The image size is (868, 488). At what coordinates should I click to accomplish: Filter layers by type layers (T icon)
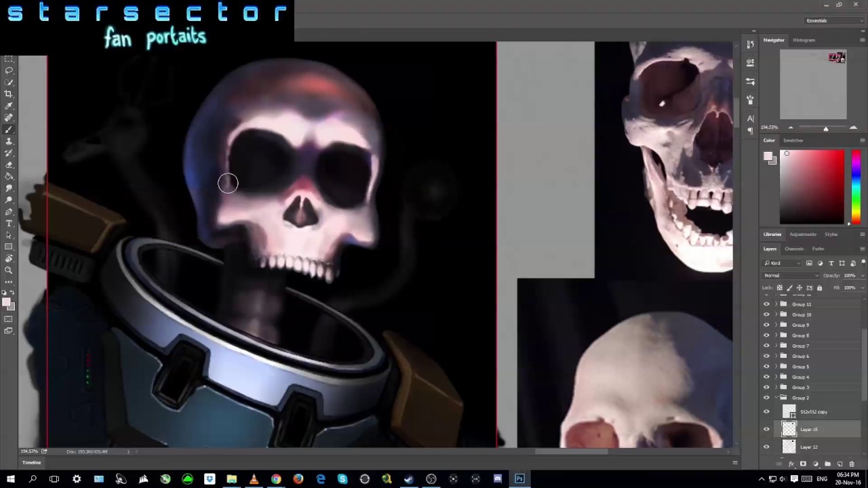click(x=831, y=263)
